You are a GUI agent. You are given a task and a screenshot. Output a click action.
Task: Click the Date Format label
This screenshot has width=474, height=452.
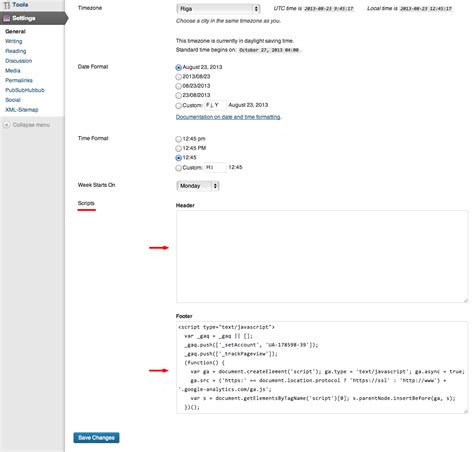click(x=93, y=67)
